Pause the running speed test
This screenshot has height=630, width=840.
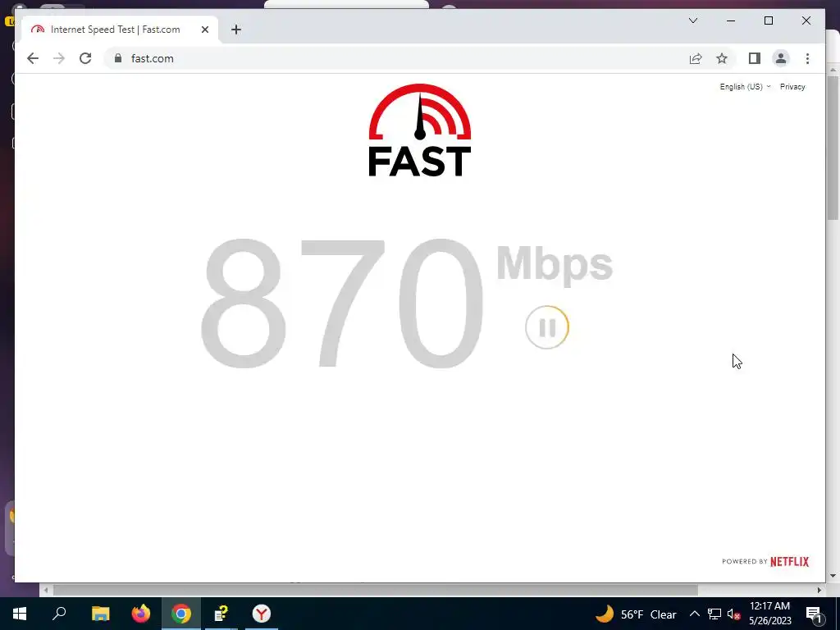click(546, 327)
